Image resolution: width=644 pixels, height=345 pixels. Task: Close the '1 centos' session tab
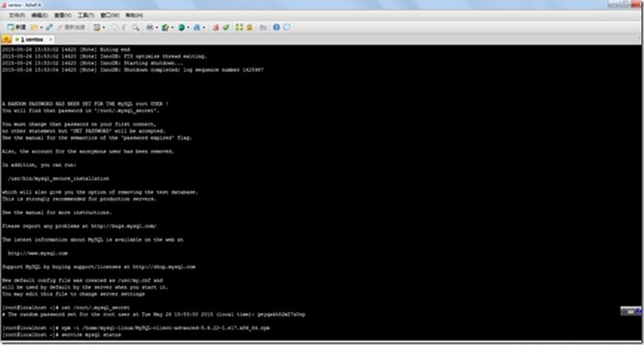coord(51,40)
